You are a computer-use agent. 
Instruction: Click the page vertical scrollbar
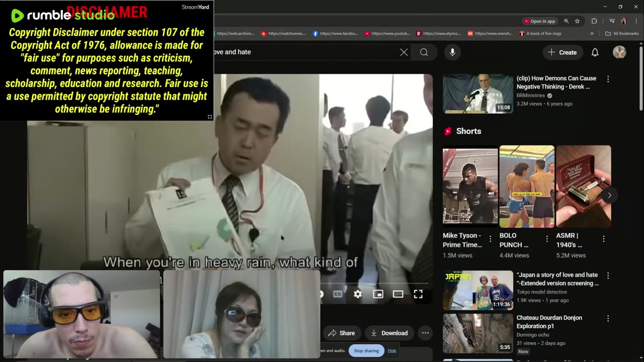641,78
